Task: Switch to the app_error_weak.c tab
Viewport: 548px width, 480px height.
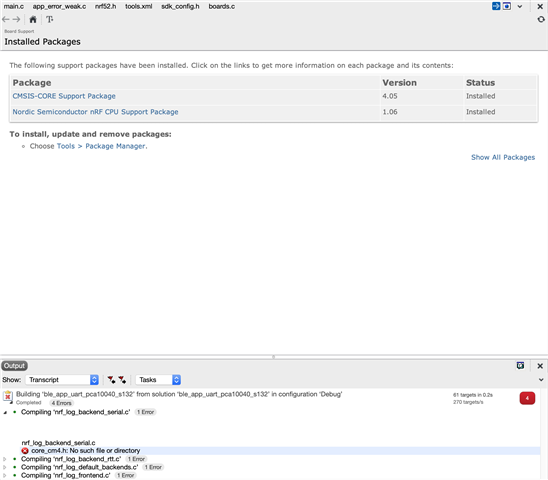Action: tap(59, 7)
